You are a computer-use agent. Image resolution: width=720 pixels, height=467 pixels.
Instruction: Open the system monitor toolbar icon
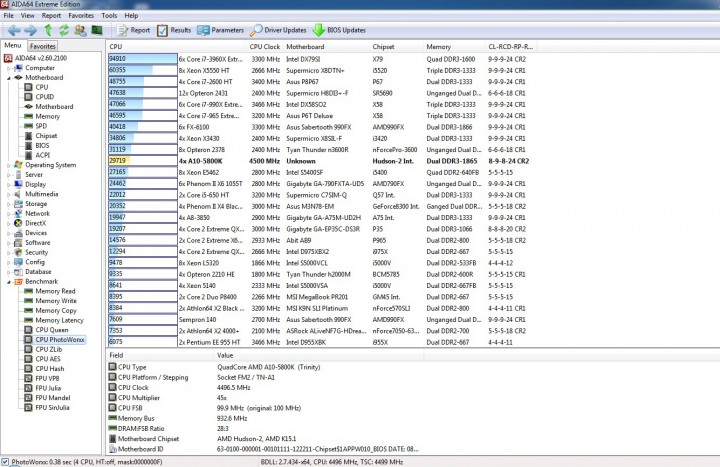tap(96, 30)
